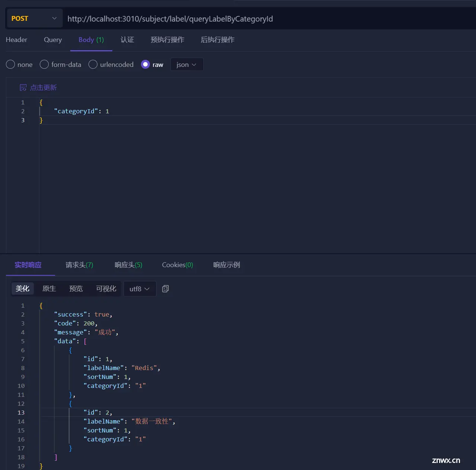476x470 pixels.
Task: Open the utf8 encoding dropdown
Action: 140,289
